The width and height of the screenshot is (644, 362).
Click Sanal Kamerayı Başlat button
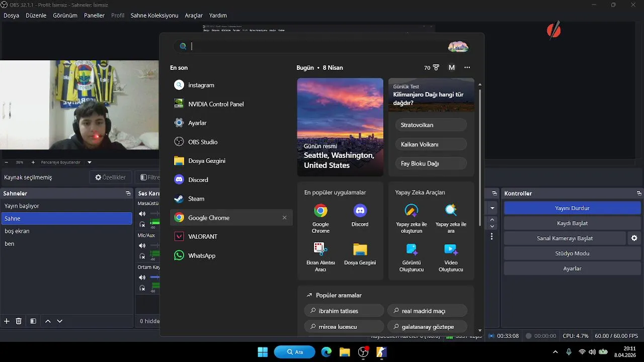[565, 238]
